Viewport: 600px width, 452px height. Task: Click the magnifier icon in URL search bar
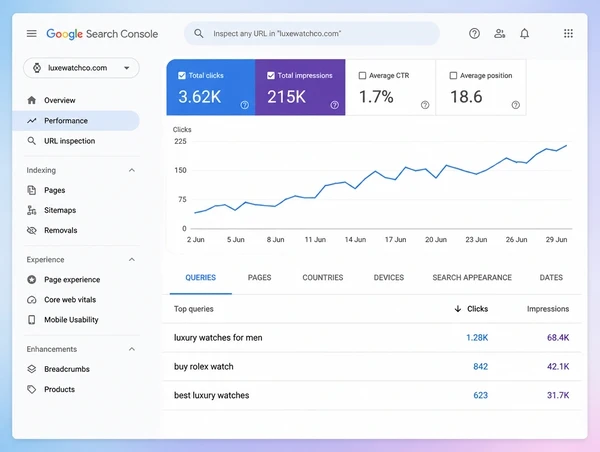coord(199,33)
